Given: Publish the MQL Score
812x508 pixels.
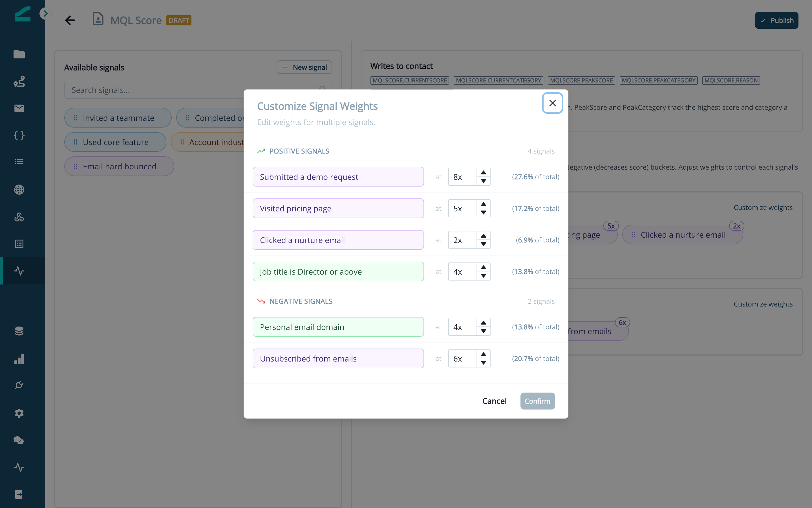Looking at the screenshot, I should pyautogui.click(x=776, y=21).
